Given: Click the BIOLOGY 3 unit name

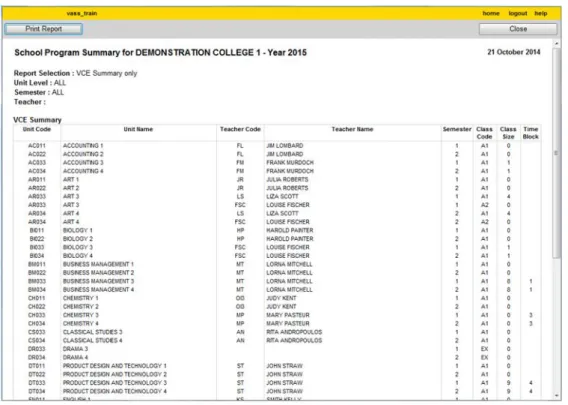Looking at the screenshot, I should (x=78, y=247).
